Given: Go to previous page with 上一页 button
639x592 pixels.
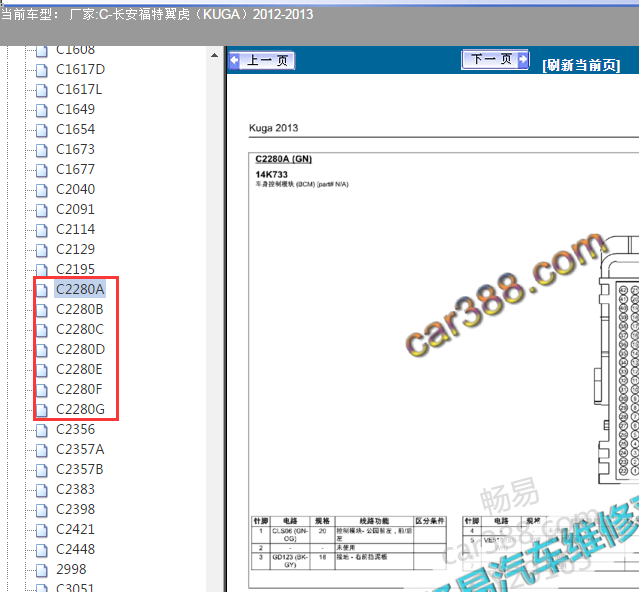Looking at the screenshot, I should click(262, 61).
